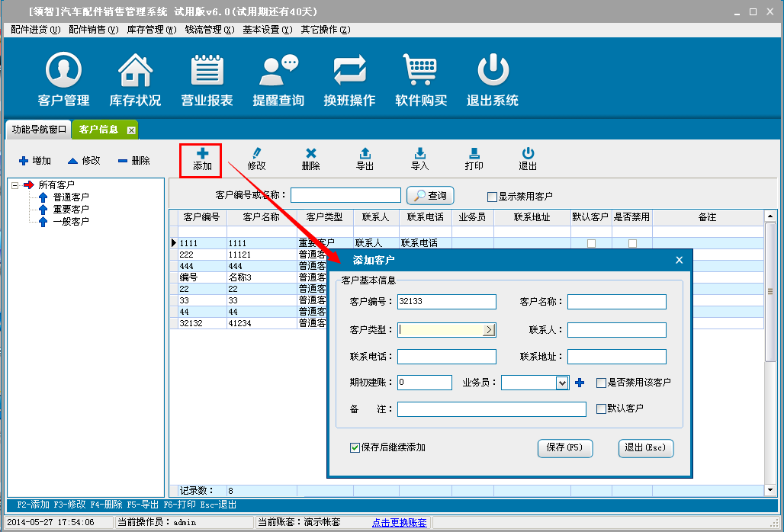Click the 导出 export toolbar icon
The image size is (784, 532).
(x=365, y=153)
